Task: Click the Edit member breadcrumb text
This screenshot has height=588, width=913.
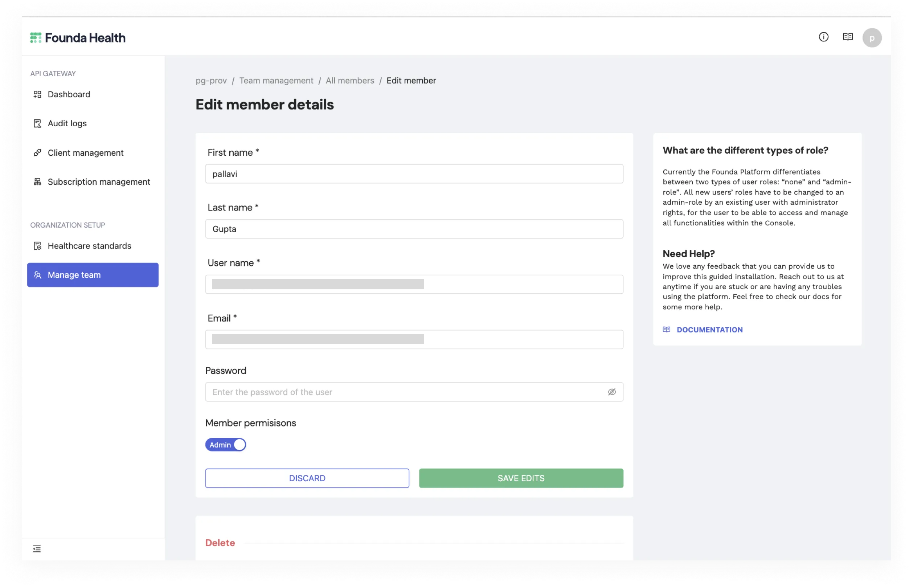Action: point(411,81)
